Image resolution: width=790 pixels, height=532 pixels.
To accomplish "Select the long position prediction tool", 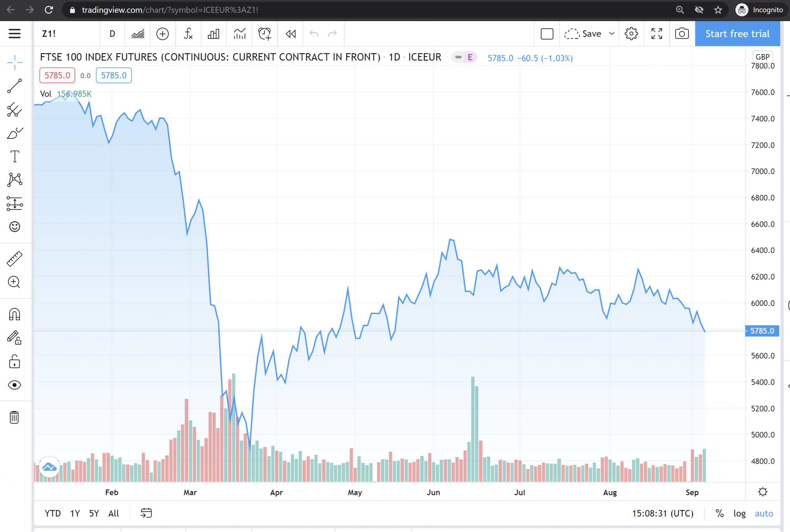I will (15, 203).
